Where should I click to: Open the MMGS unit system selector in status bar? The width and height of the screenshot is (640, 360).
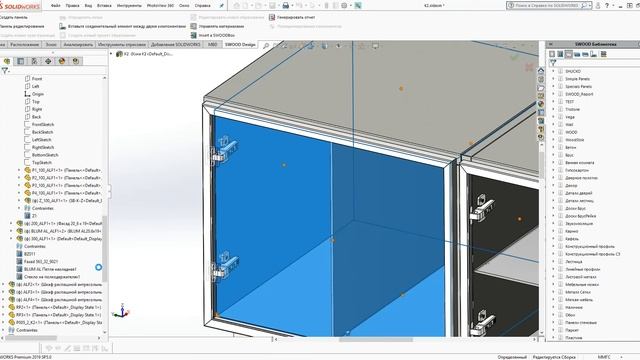604,357
